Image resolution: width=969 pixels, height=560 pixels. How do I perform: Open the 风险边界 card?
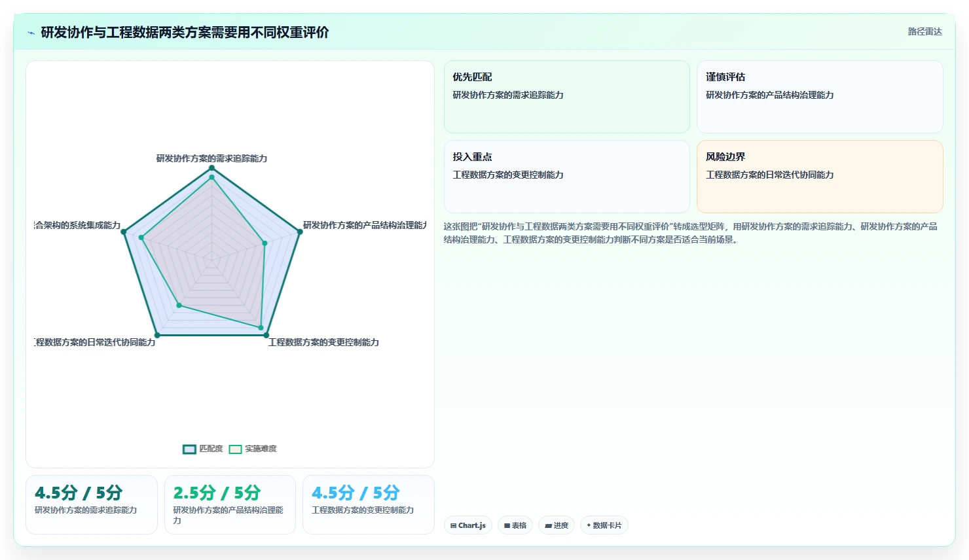coord(820,177)
